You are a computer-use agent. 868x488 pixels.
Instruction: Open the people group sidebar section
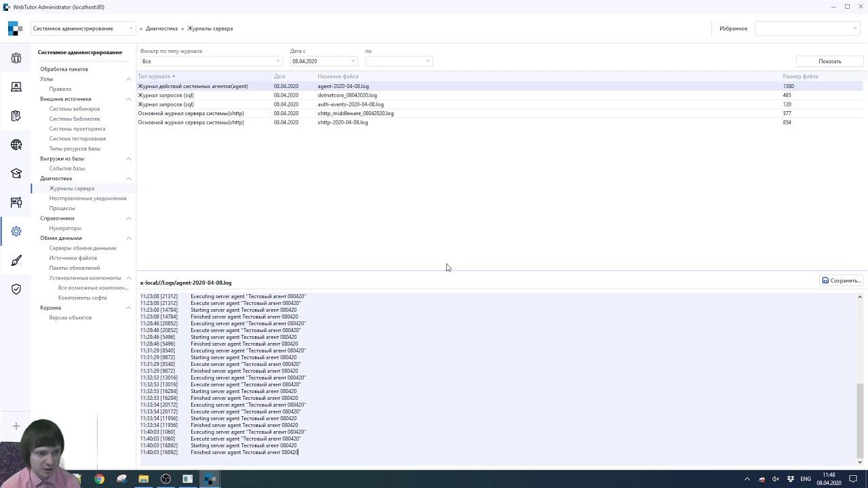click(x=16, y=58)
